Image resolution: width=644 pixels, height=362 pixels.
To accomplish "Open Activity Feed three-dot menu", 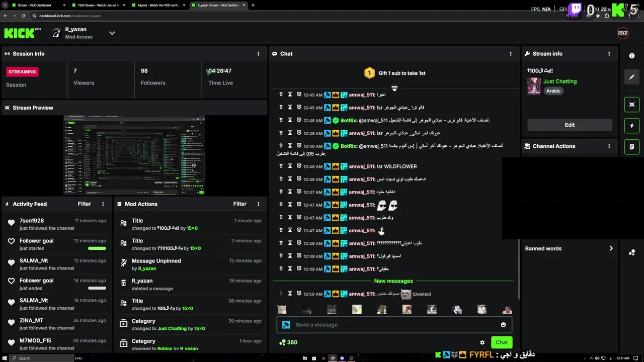I will coord(103,204).
